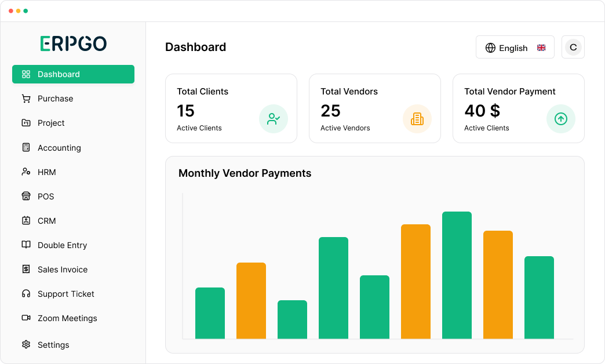Viewport: 605px width, 364px height.
Task: Click the ERPGO logo
Action: click(74, 43)
